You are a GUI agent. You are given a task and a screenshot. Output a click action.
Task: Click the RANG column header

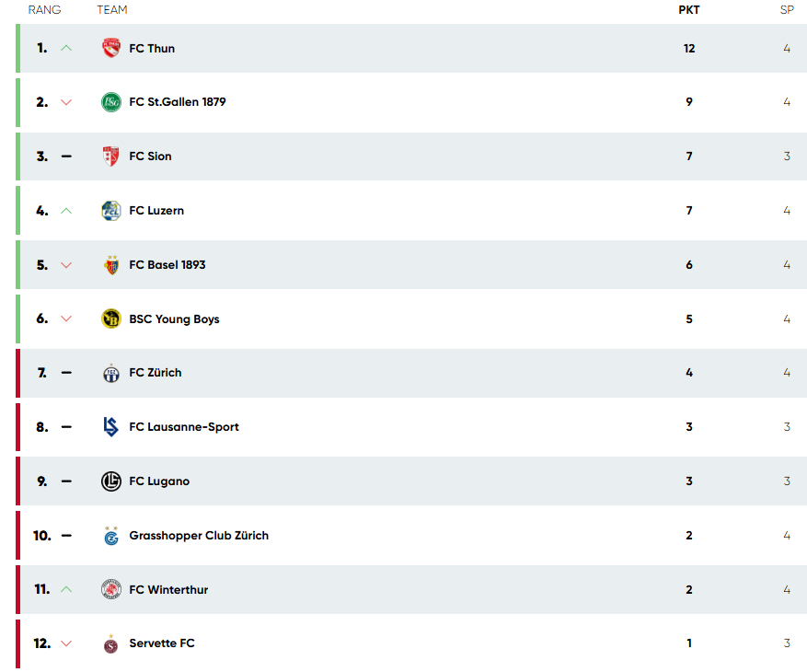44,10
